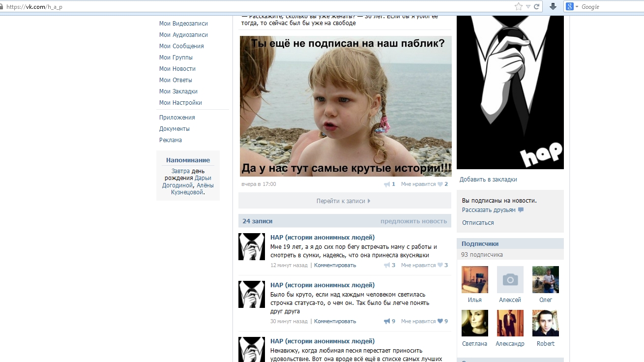Image resolution: width=644 pixels, height=362 pixels.
Task: Open the Реклама link
Action: click(x=171, y=140)
